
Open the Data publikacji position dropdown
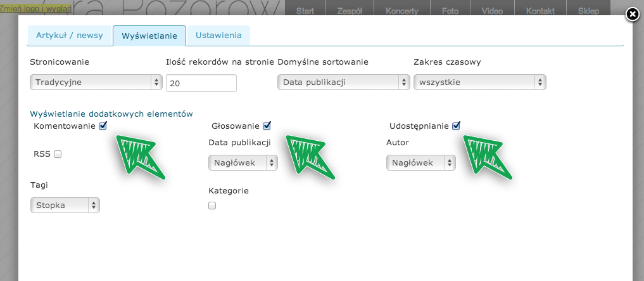(x=243, y=162)
